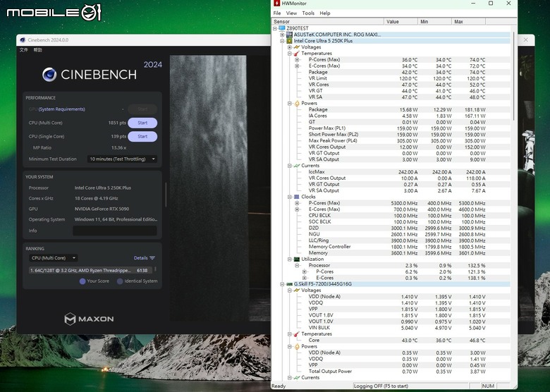Click the Info text field
The image size is (550, 392).
point(115,231)
